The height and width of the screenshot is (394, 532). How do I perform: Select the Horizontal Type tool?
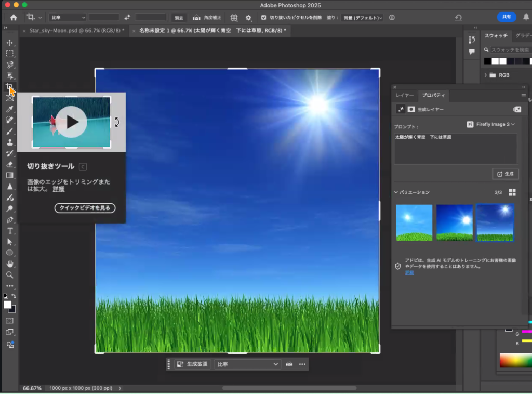(9, 231)
